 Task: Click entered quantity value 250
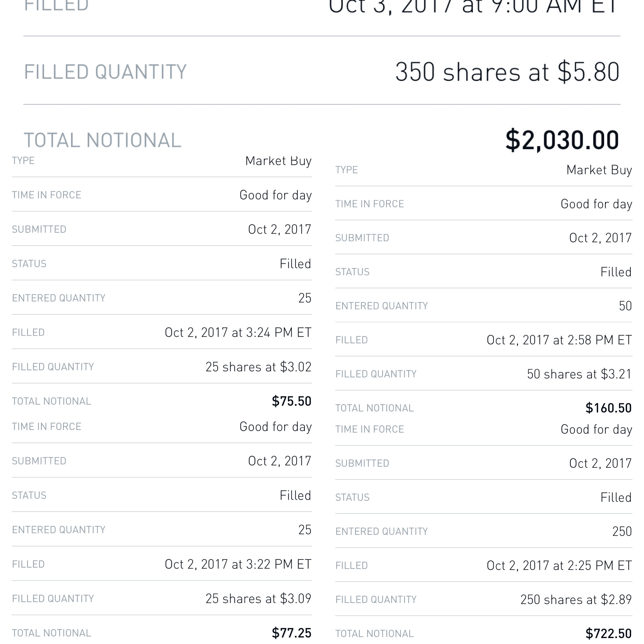[622, 531]
